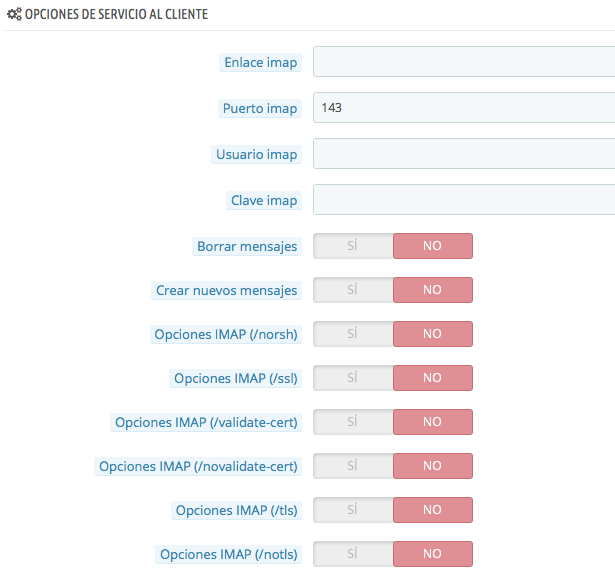Select NO for Opciones IMAP (/norsh)

433,334
